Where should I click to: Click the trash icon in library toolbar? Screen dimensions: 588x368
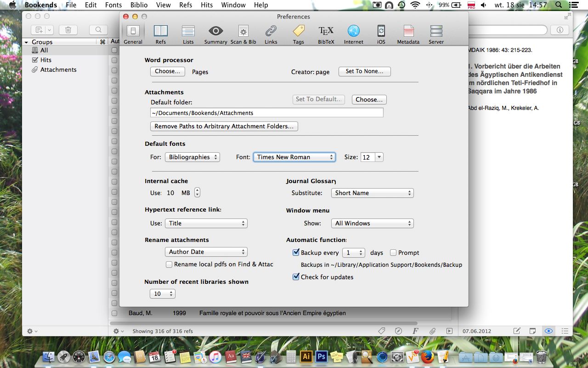68,30
